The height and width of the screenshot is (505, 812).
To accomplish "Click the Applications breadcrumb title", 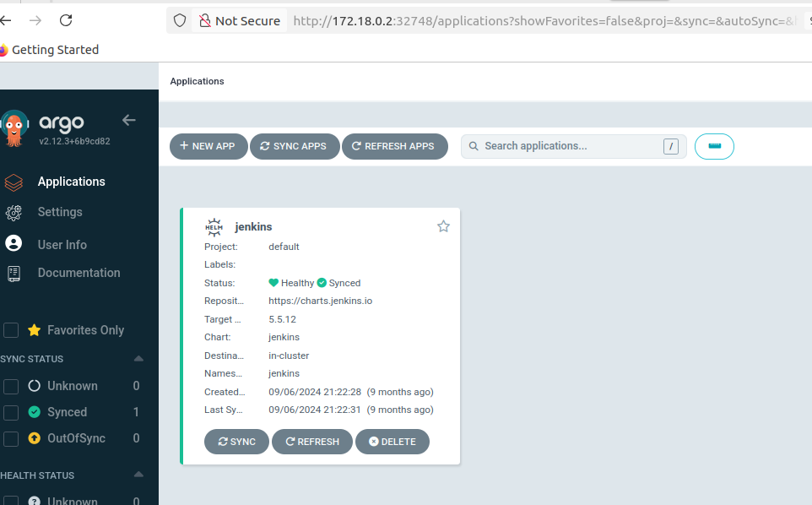I will coord(197,81).
